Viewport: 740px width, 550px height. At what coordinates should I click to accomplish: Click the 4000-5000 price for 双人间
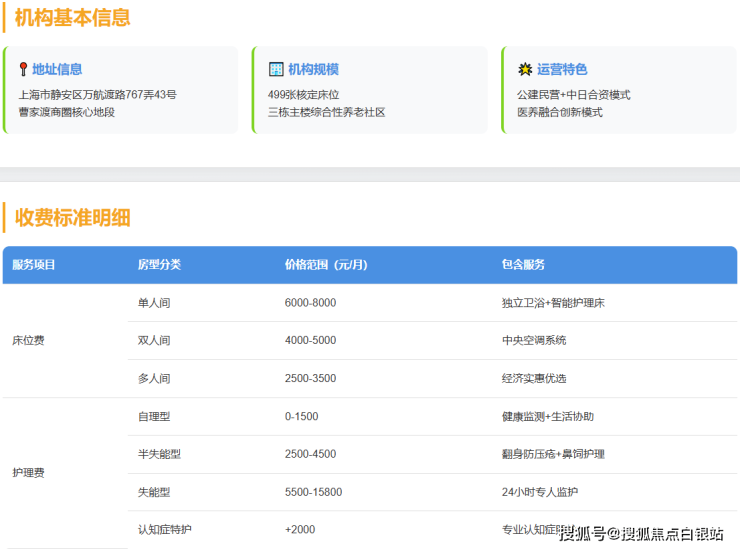pyautogui.click(x=310, y=341)
